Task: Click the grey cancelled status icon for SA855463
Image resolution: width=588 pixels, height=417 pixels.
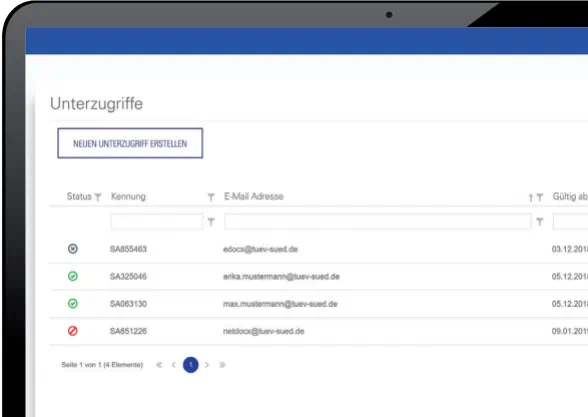Action: click(x=73, y=249)
